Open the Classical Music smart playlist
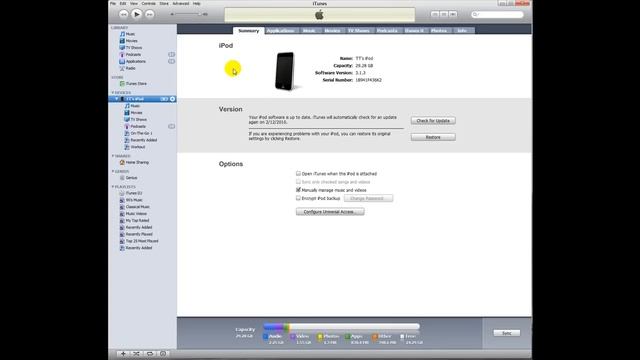 pos(135,207)
